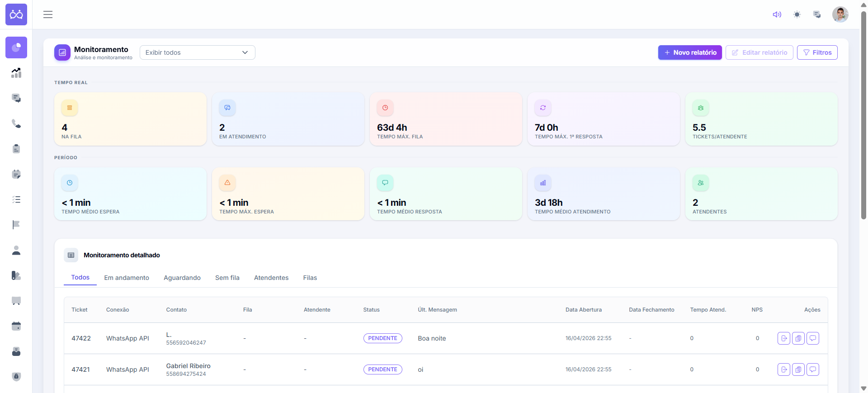Toggle the hamburger sidebar menu

click(48, 14)
